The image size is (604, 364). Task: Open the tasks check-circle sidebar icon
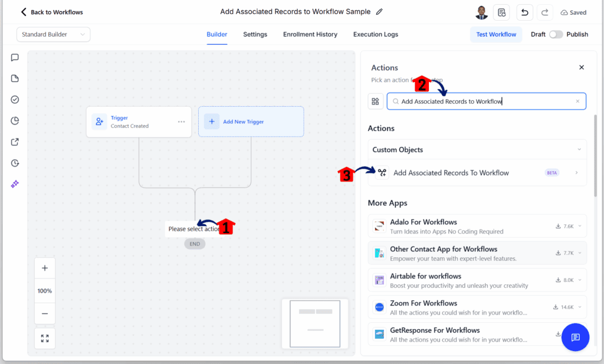[x=14, y=99]
